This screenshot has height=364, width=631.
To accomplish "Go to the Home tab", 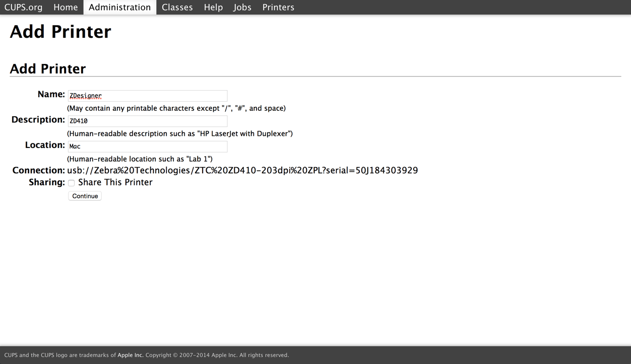I will click(x=66, y=7).
